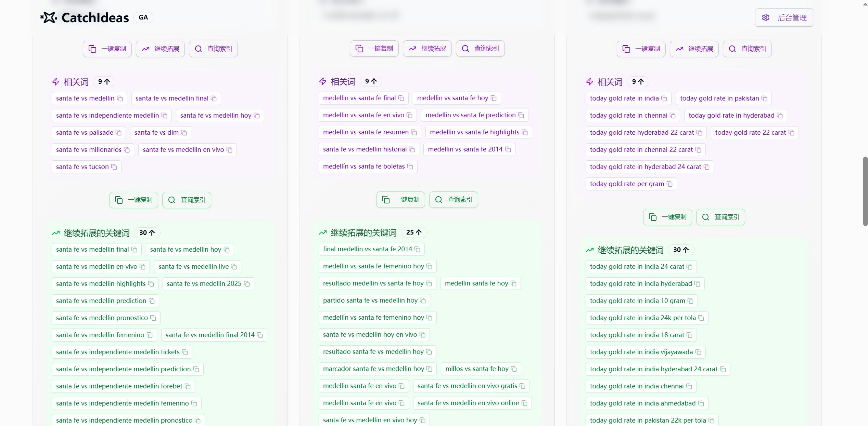This screenshot has width=868, height=426.
Task: Copy icon next to 'medellin vs santa fe highlights'
Action: pos(525,132)
